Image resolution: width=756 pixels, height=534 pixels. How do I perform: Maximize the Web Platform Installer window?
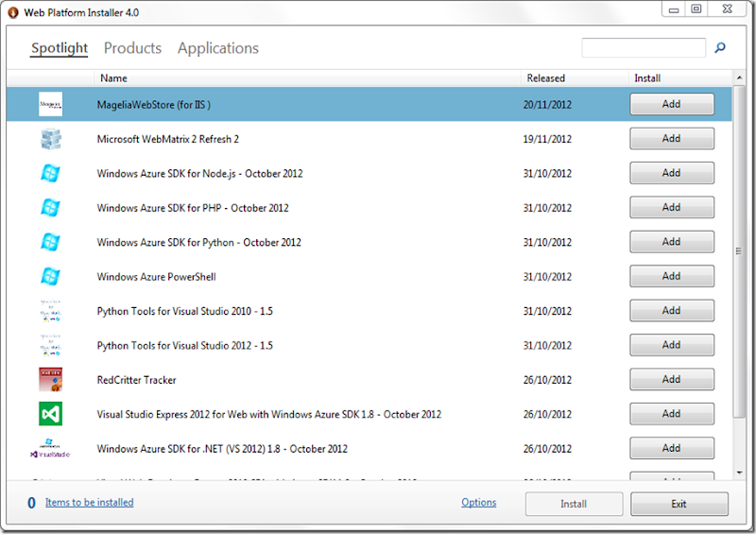(x=696, y=9)
